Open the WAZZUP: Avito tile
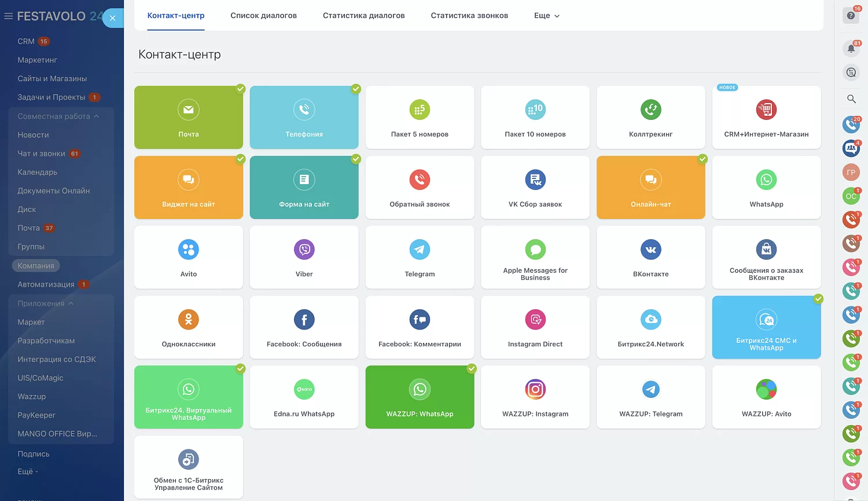Viewport: 868px width, 501px height. 767,397
